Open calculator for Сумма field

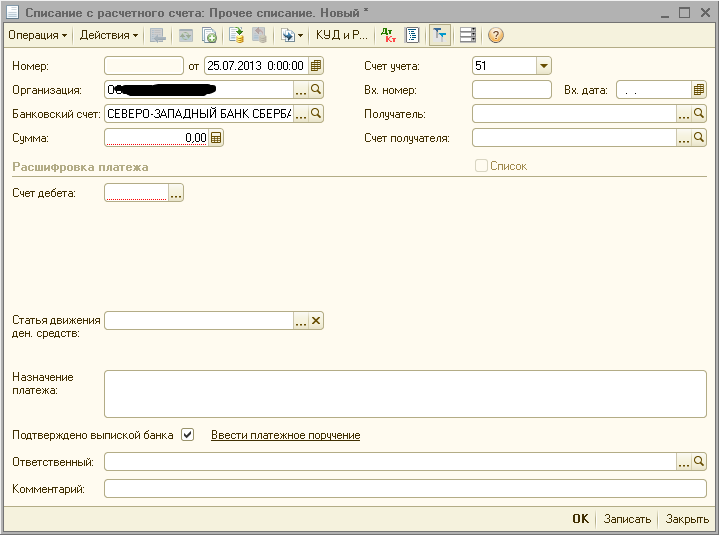(x=216, y=138)
